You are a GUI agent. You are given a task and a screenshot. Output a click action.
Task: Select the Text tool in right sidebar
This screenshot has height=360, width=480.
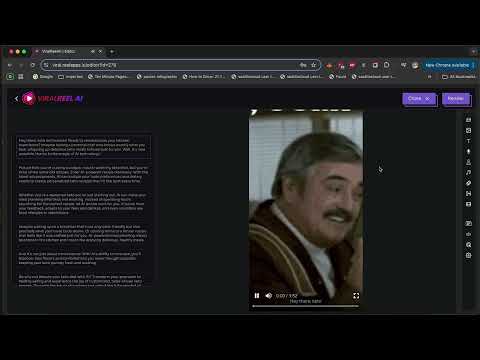point(468,141)
